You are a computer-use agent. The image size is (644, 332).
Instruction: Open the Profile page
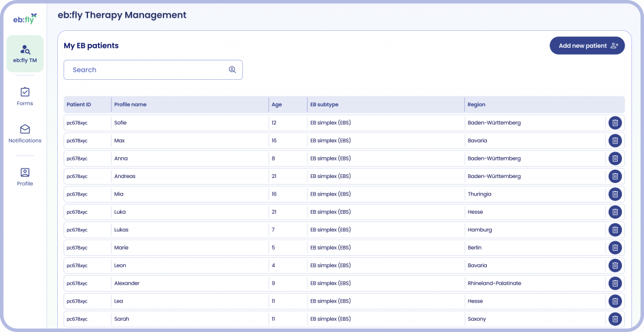[x=25, y=177]
